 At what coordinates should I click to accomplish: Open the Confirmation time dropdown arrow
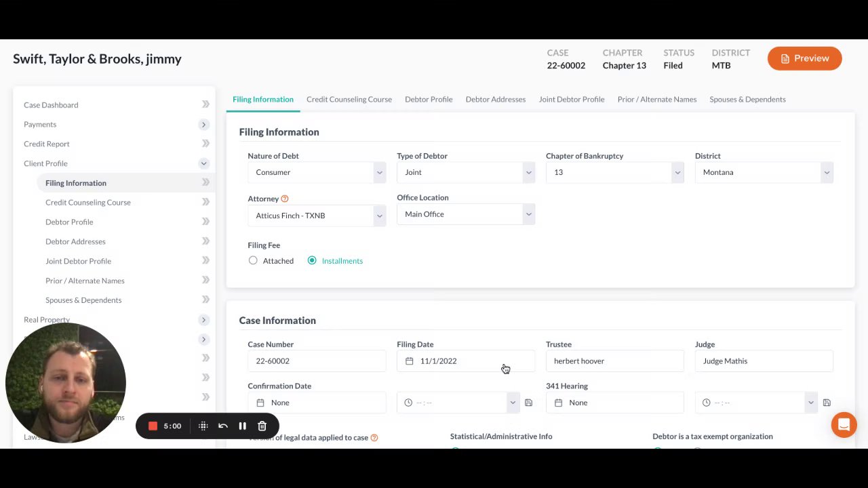[513, 403]
